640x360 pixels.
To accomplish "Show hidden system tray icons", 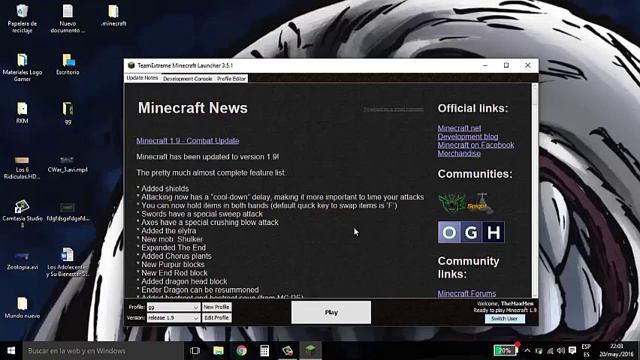I will point(527,351).
